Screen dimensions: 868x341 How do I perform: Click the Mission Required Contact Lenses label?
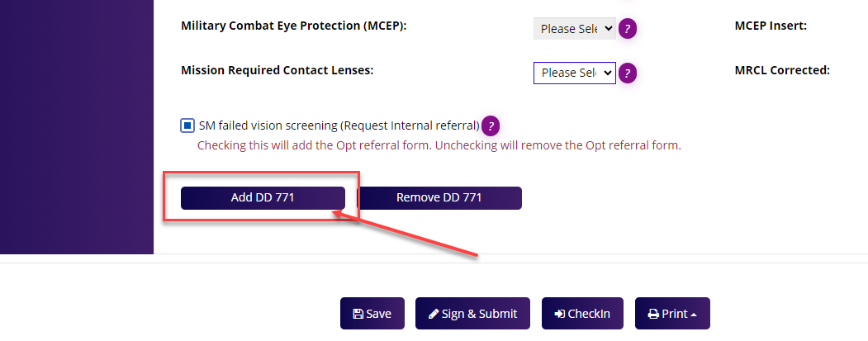(277, 70)
